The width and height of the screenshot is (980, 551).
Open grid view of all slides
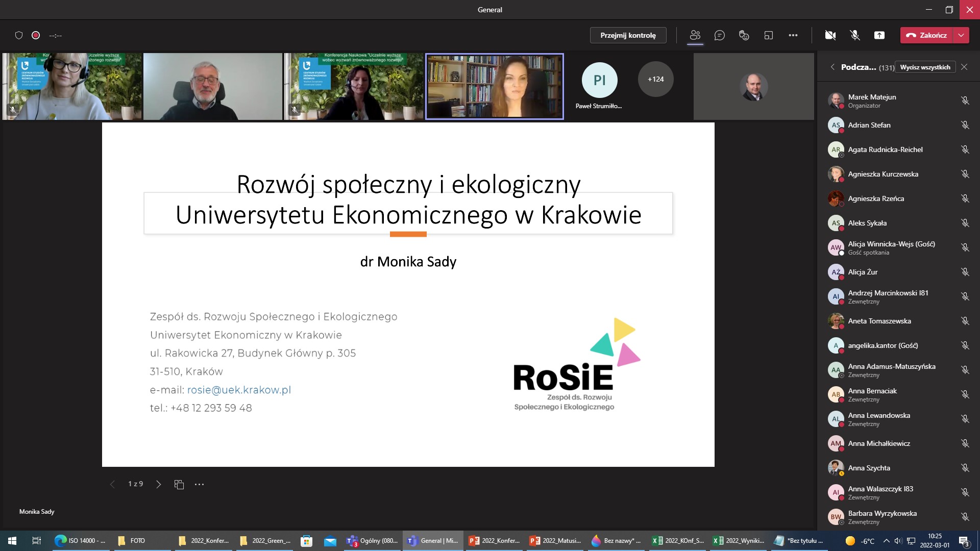[179, 484]
